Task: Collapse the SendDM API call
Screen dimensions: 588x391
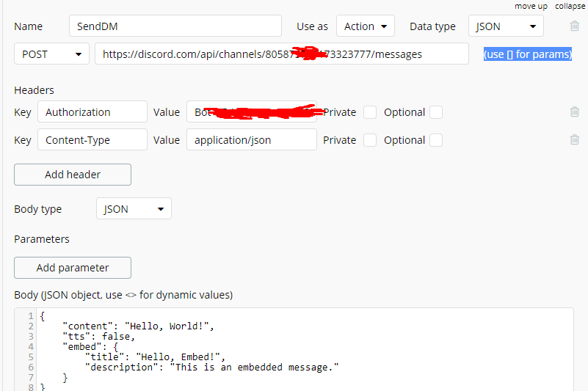Action: pos(570,6)
